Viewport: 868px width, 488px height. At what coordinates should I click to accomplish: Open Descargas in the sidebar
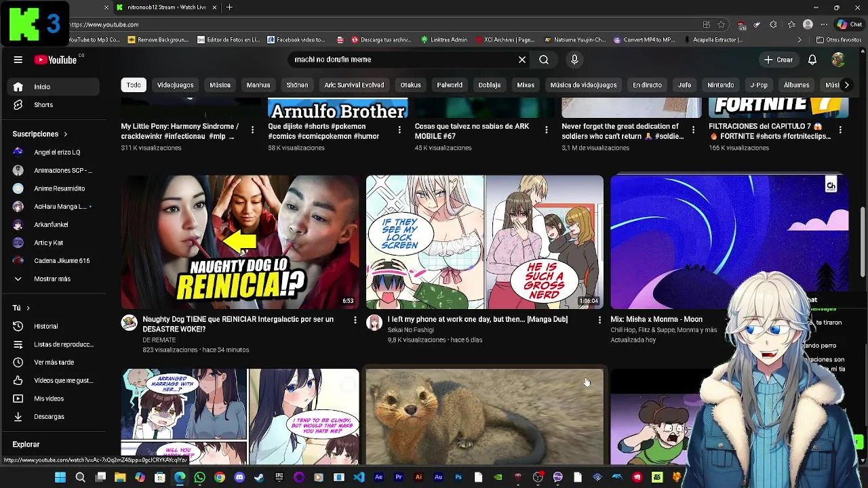tap(53, 416)
